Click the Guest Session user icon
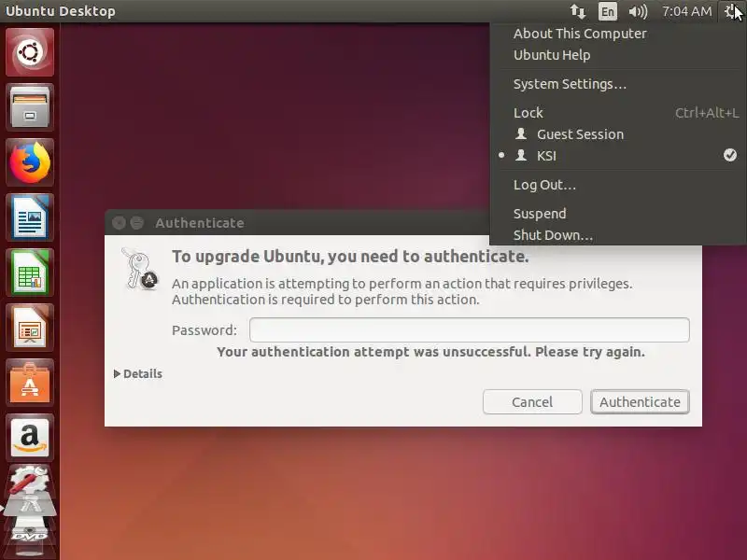This screenshot has width=747, height=560. (x=521, y=133)
